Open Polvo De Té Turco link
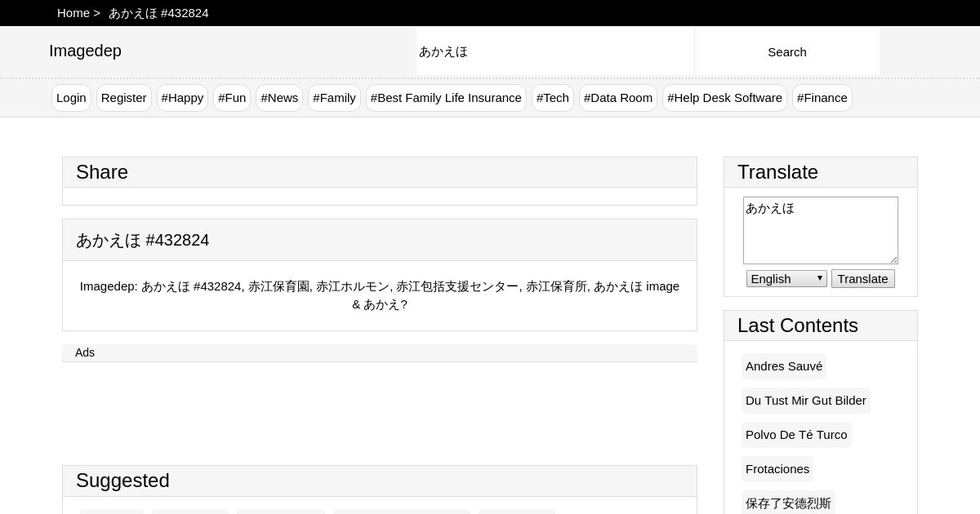Viewport: 980px width, 514px height. click(796, 435)
